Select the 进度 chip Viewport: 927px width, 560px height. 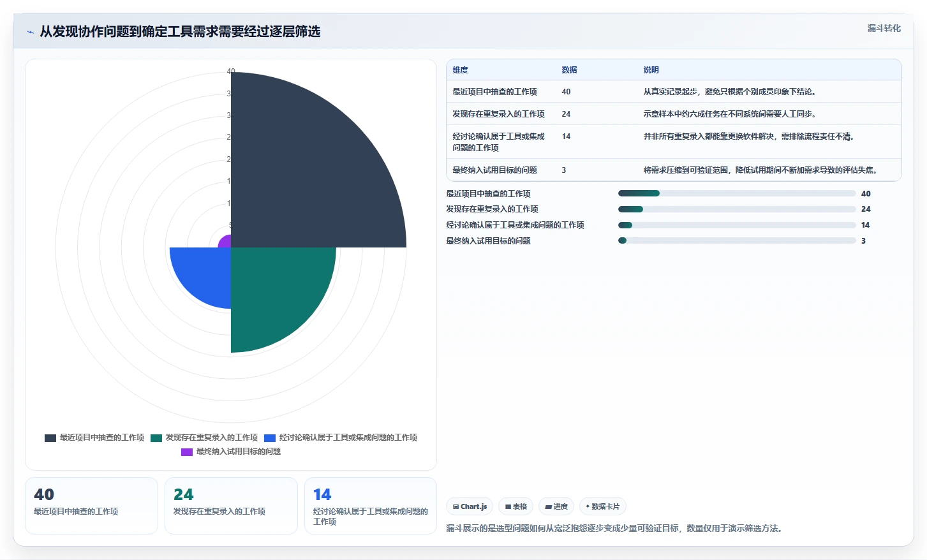click(x=556, y=506)
